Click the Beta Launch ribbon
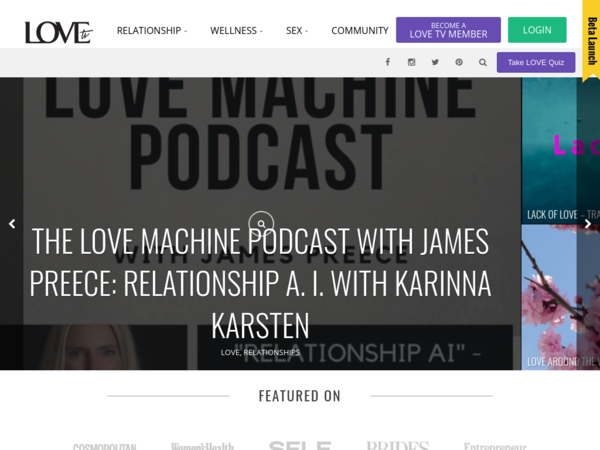Viewport: 600px width, 450px height. click(x=591, y=40)
